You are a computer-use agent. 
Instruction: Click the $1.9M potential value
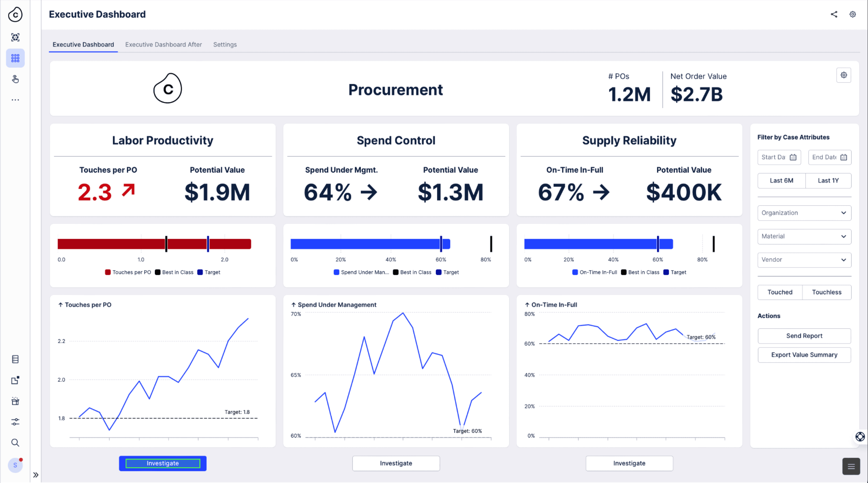[x=217, y=193]
